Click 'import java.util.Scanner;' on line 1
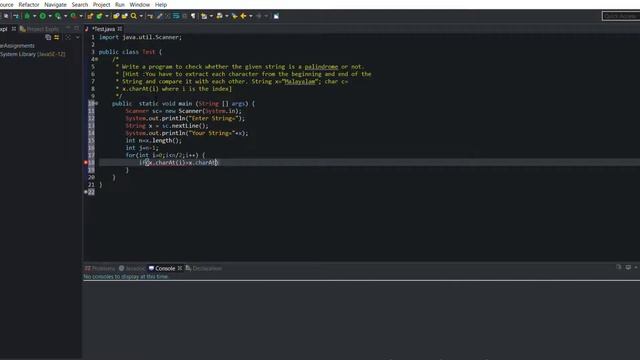This screenshot has height=360, width=640. coord(140,37)
